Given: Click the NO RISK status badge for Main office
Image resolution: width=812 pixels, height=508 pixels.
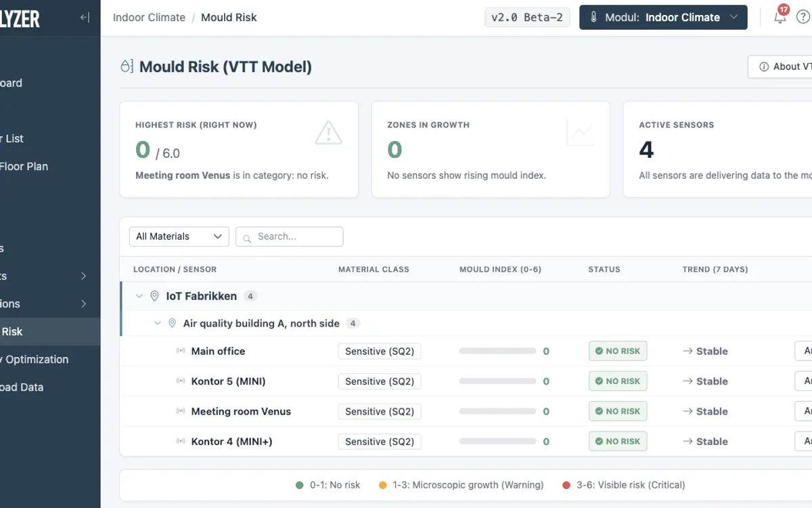Looking at the screenshot, I should [618, 351].
